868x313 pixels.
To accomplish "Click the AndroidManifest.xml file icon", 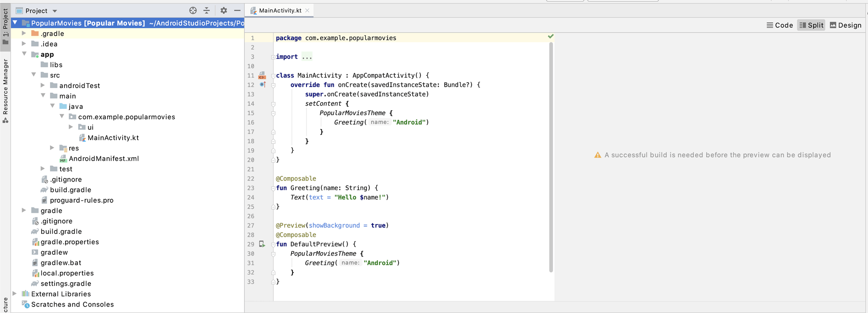I will pyautogui.click(x=63, y=159).
